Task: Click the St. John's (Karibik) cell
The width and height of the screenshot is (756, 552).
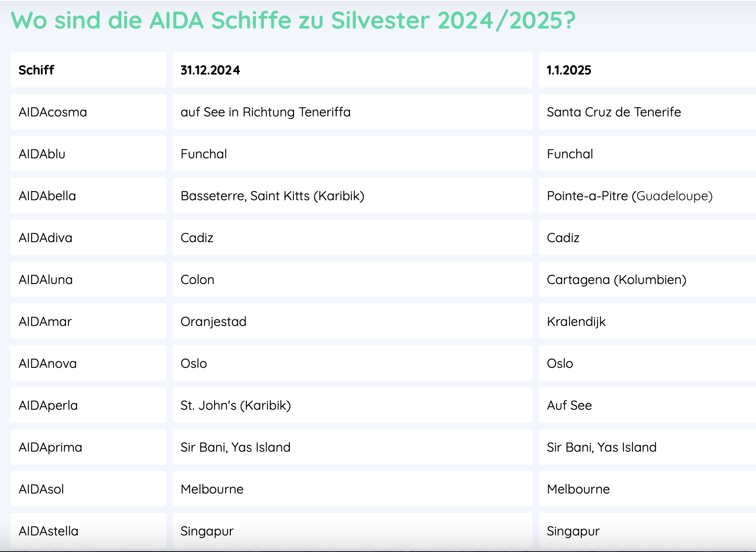Action: 235,405
